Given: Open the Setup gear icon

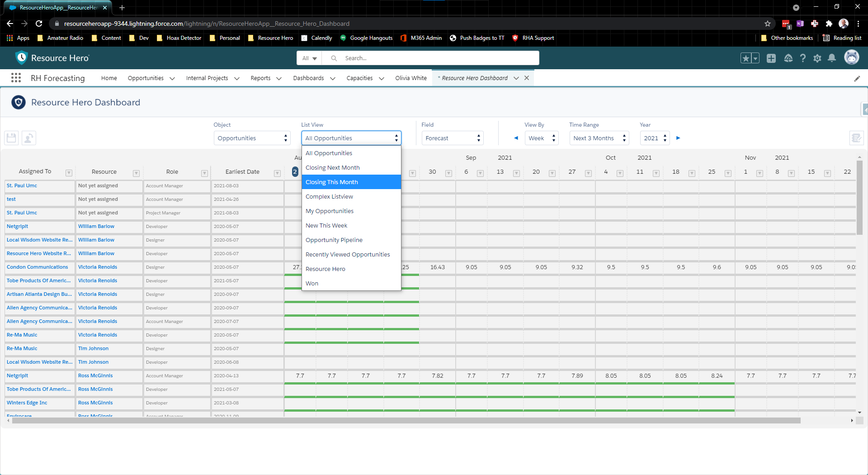Looking at the screenshot, I should click(x=817, y=58).
